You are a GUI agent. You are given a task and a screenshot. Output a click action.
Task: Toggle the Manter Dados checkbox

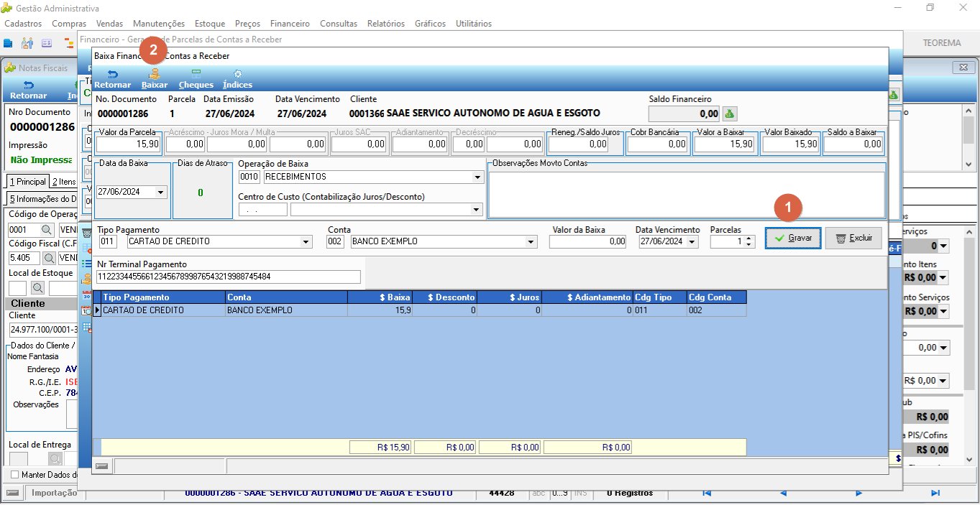tap(15, 475)
